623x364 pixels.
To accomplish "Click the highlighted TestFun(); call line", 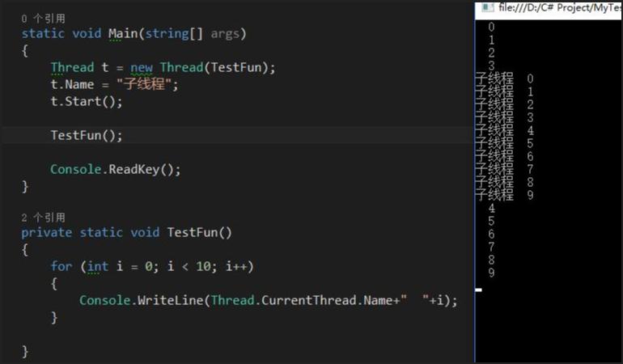I will click(87, 136).
